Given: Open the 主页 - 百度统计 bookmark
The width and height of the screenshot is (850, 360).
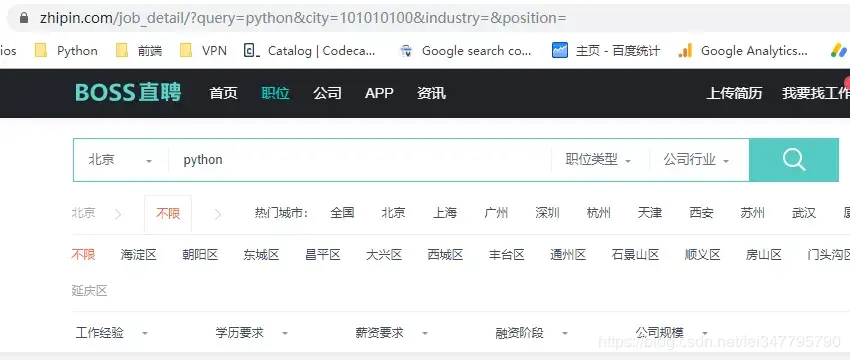Looking at the screenshot, I should tap(606, 51).
